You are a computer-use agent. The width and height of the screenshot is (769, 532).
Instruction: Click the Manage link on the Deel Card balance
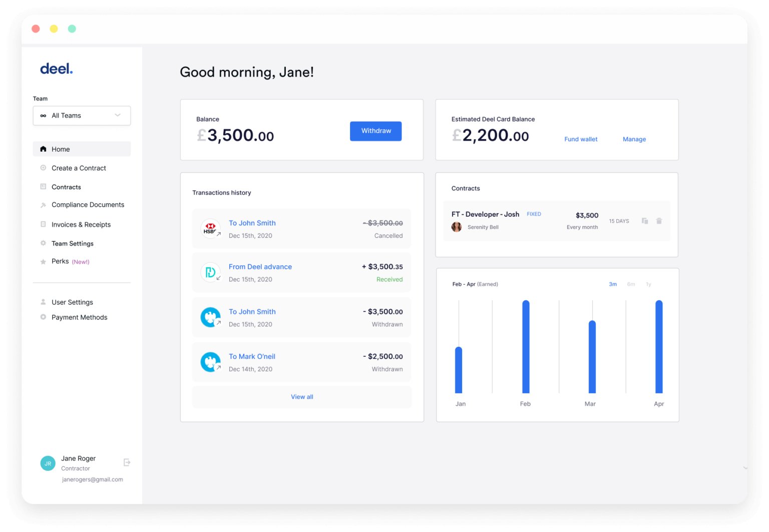tap(634, 139)
